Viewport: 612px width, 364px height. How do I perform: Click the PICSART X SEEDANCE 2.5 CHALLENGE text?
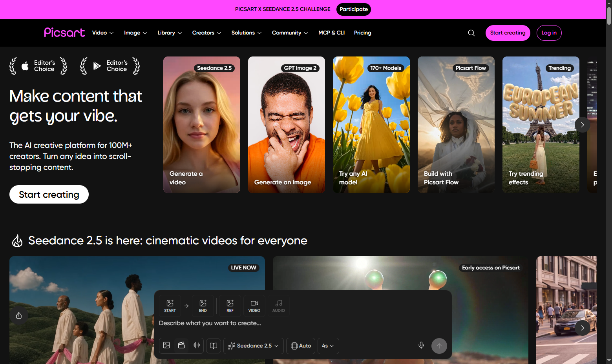[x=283, y=9]
